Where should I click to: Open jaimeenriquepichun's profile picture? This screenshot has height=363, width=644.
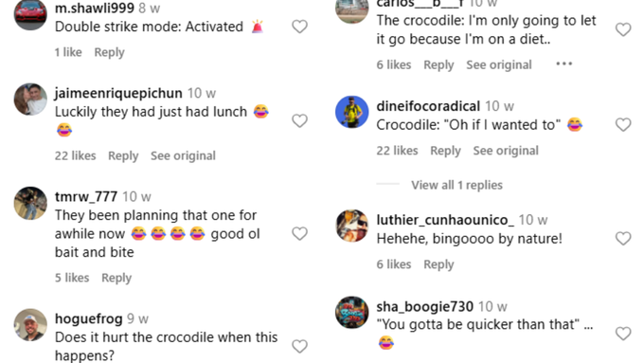30,100
